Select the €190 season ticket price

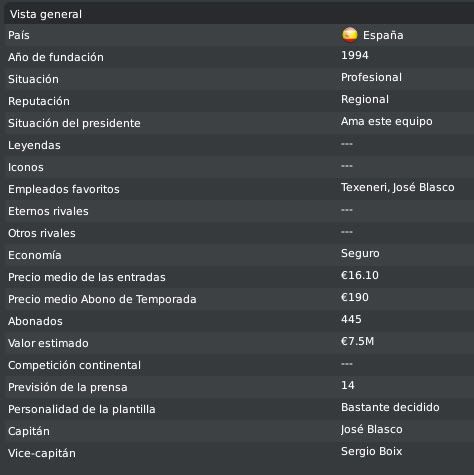[355, 297]
